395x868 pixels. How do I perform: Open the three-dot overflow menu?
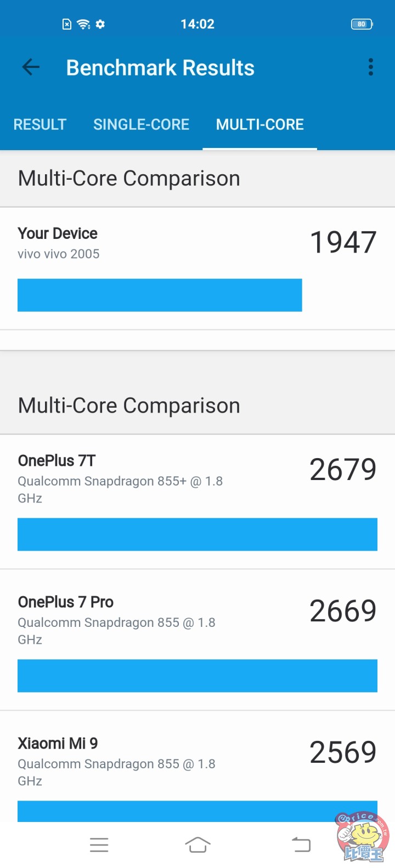tap(370, 67)
